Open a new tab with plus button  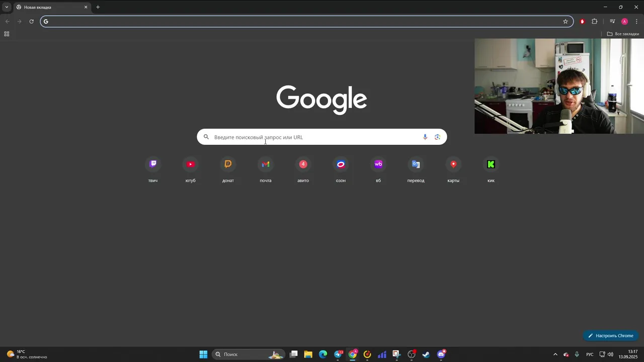coord(98,7)
